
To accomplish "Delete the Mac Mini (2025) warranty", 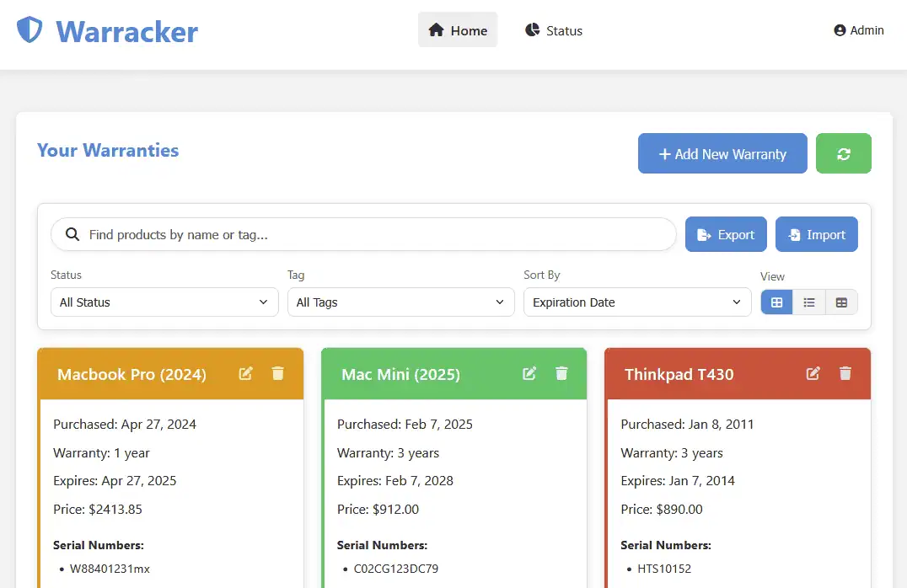I will click(561, 373).
